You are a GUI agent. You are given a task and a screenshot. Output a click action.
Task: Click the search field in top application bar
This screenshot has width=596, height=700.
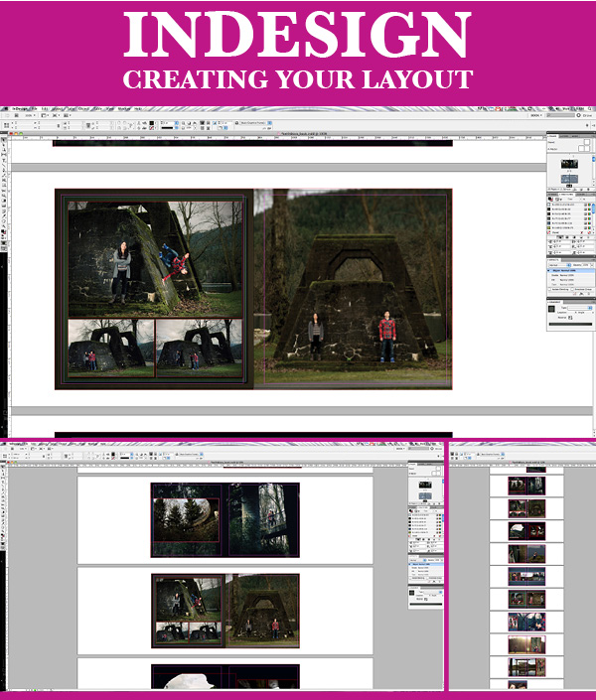[x=560, y=115]
